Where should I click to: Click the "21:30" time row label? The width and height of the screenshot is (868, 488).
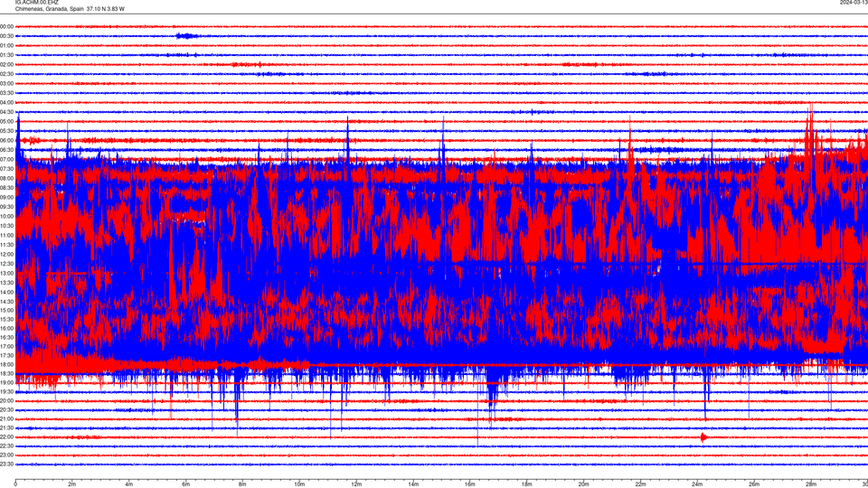(x=6, y=427)
